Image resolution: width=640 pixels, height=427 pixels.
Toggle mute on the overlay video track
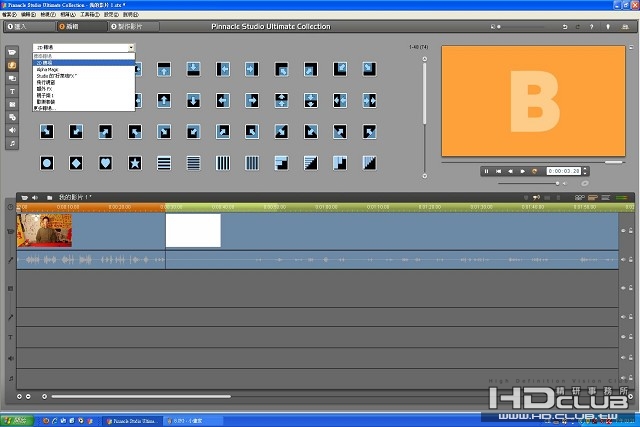coord(623,288)
